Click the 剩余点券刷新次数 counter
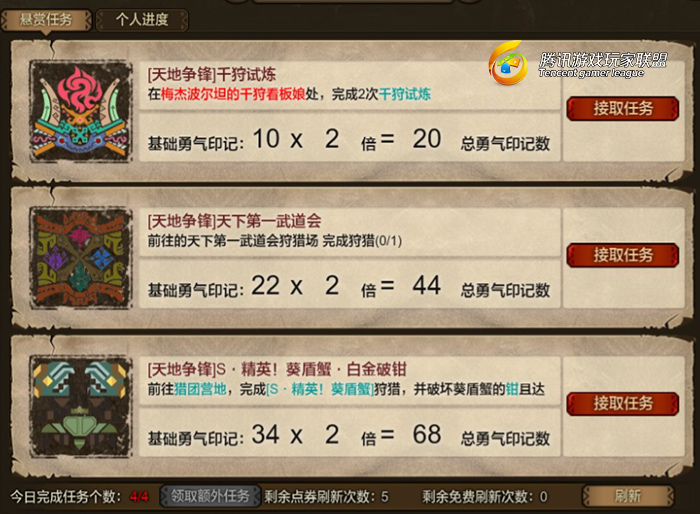The image size is (700, 514). (326, 496)
